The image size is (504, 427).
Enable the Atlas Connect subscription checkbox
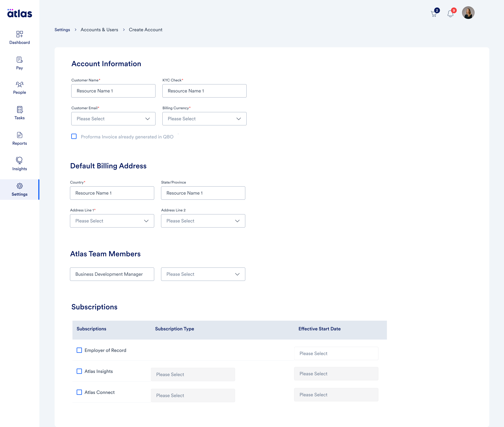click(x=79, y=392)
